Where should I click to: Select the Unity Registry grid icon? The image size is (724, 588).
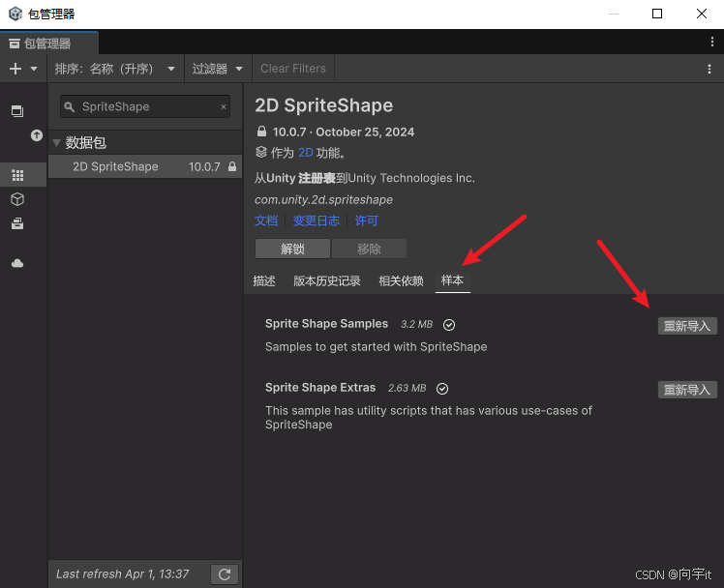click(17, 175)
